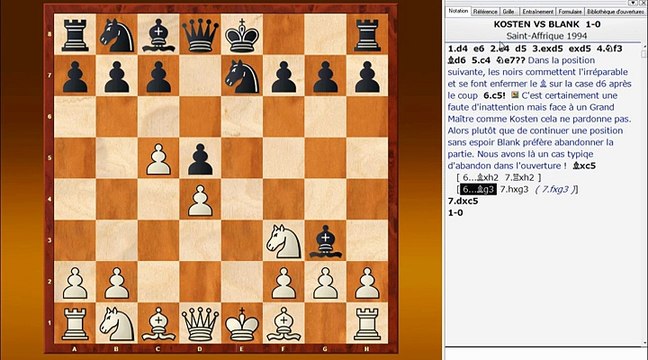Switch to the Notation tab
This screenshot has height=360, width=648.
click(458, 11)
